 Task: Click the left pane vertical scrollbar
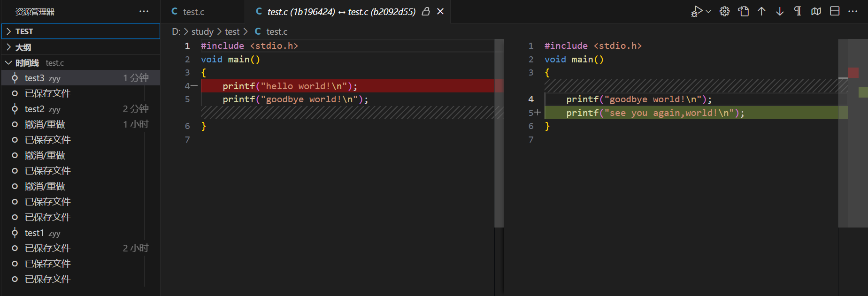pos(499,133)
